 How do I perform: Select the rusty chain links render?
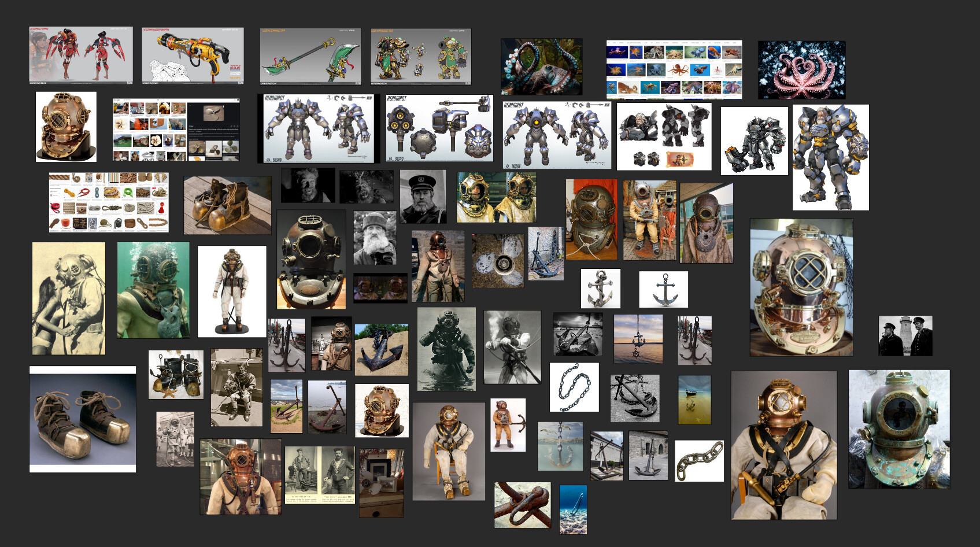click(x=699, y=461)
